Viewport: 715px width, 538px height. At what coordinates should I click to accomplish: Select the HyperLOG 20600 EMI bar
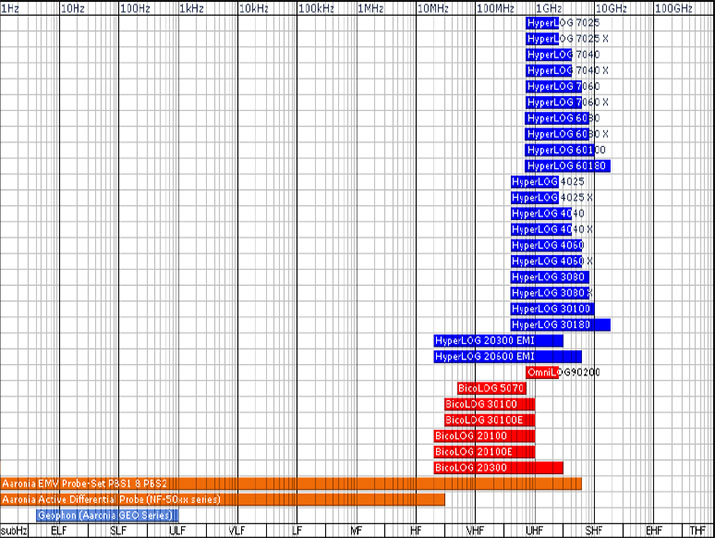[507, 357]
